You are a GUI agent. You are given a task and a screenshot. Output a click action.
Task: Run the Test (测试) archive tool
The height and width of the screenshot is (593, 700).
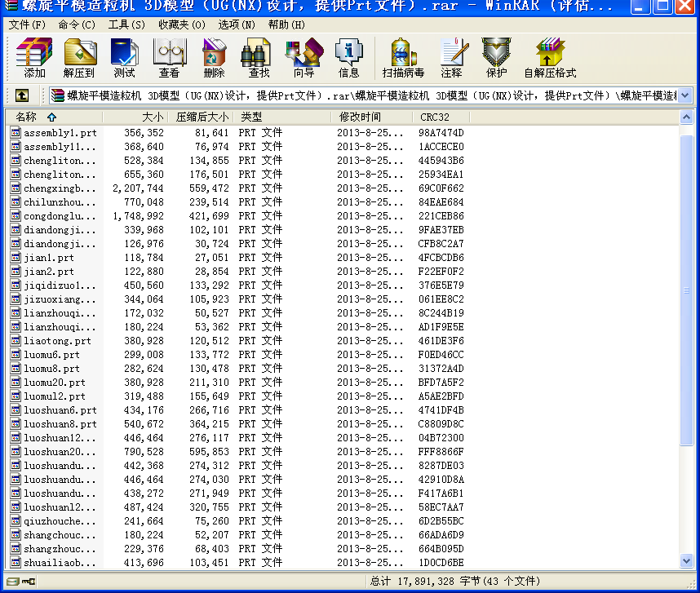click(124, 58)
